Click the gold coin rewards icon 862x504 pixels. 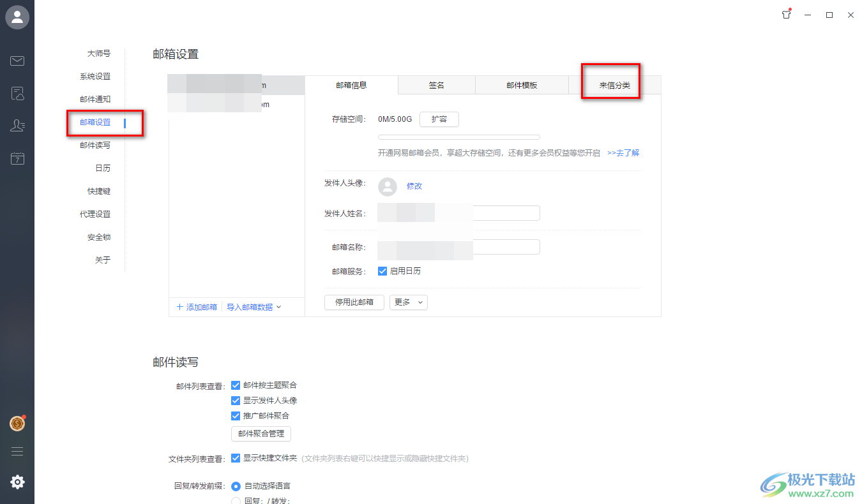17,423
